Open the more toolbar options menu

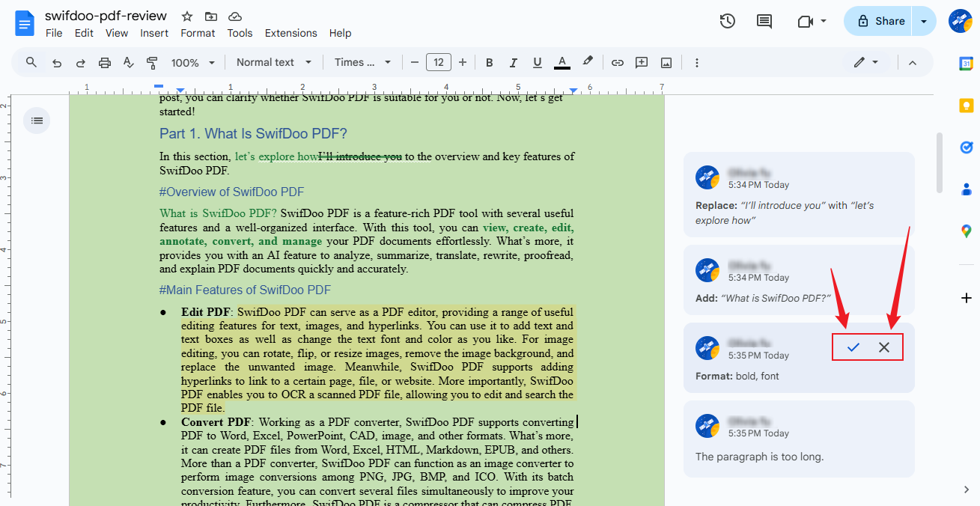697,63
